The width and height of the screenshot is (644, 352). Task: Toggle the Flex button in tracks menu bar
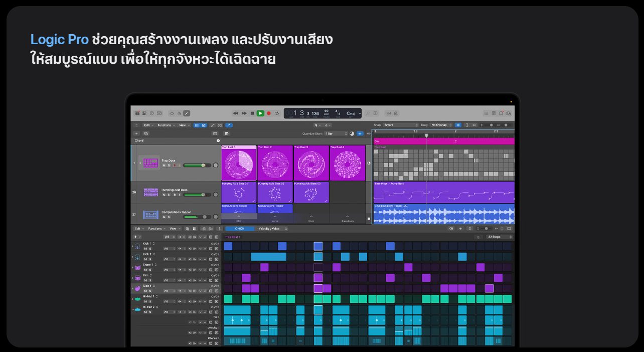(219, 125)
